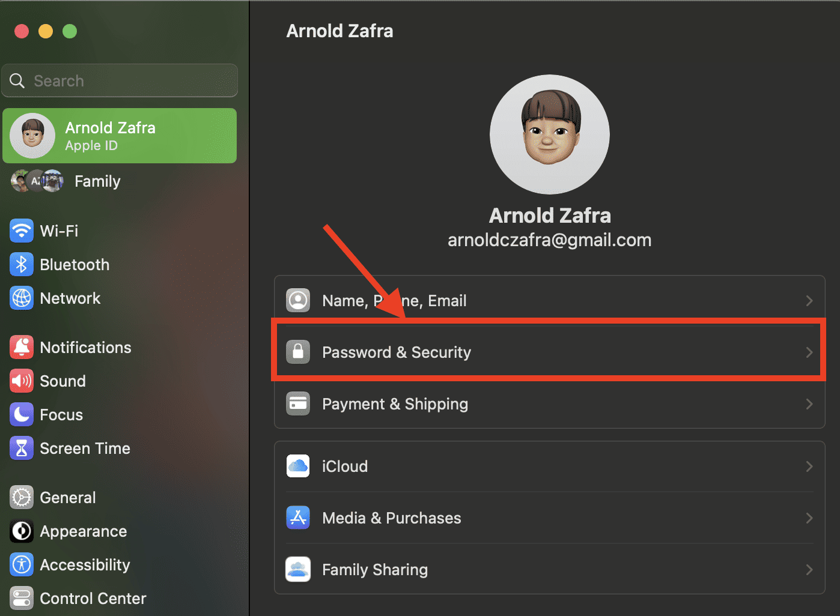Open the Wi-Fi settings icon
This screenshot has width=840, height=616.
pyautogui.click(x=22, y=231)
